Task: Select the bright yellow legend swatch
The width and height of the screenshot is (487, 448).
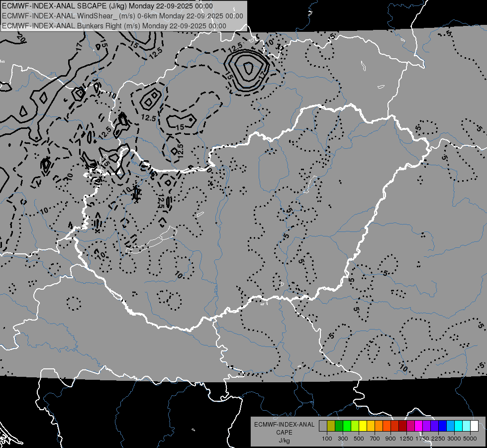Action: (363, 426)
